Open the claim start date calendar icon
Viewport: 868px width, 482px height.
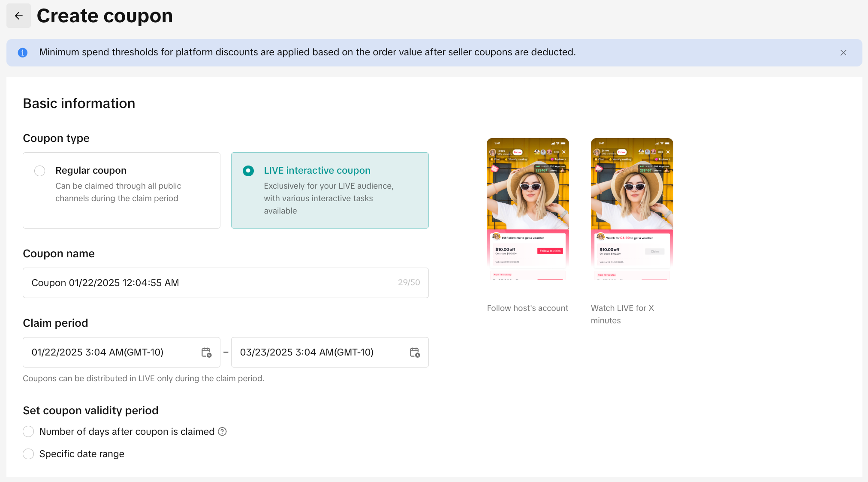(206, 352)
